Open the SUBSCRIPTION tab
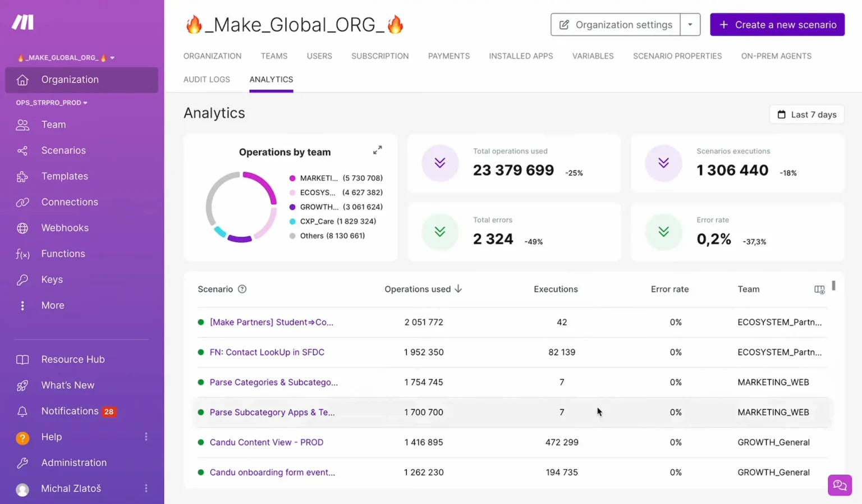862x504 pixels. click(x=380, y=56)
